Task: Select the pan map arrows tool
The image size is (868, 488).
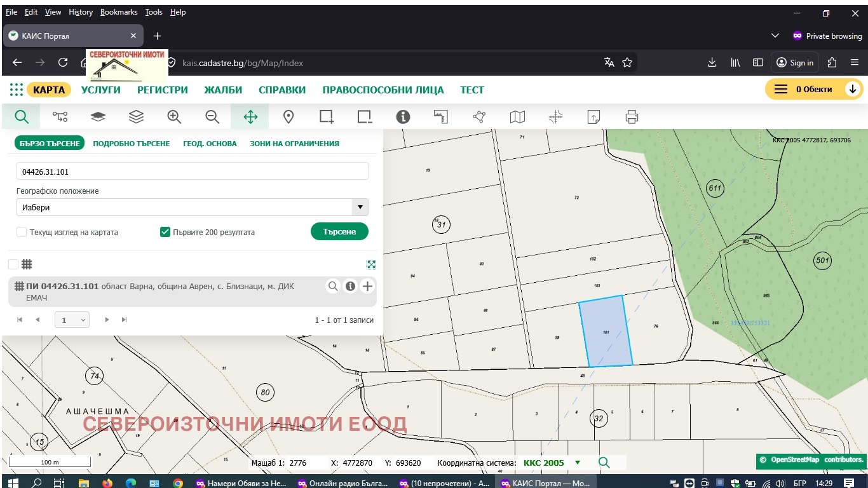Action: [250, 117]
